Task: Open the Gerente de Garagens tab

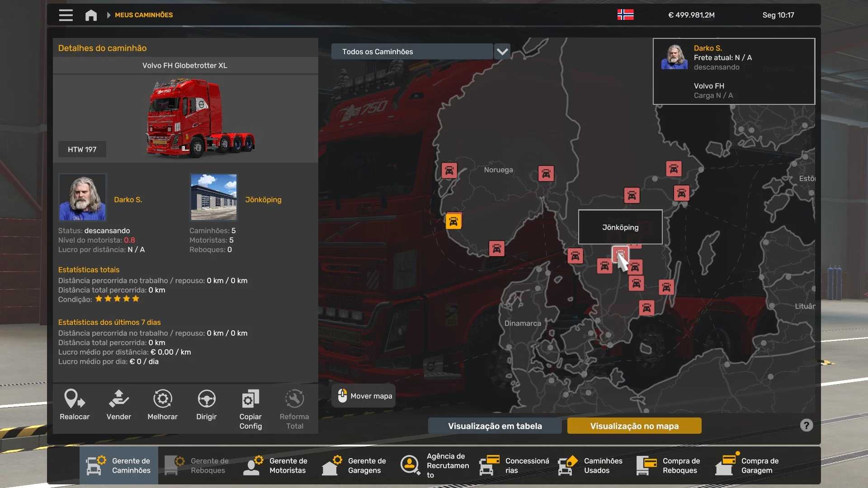Action: pos(355,465)
